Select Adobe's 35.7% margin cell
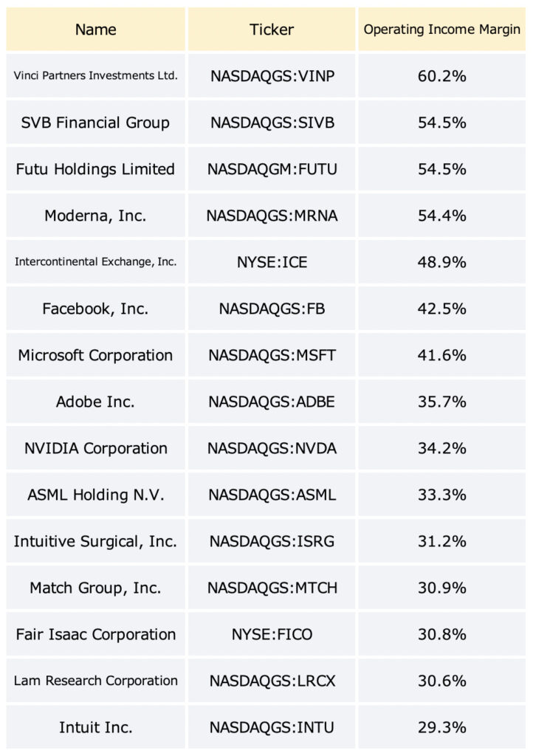 (442, 402)
